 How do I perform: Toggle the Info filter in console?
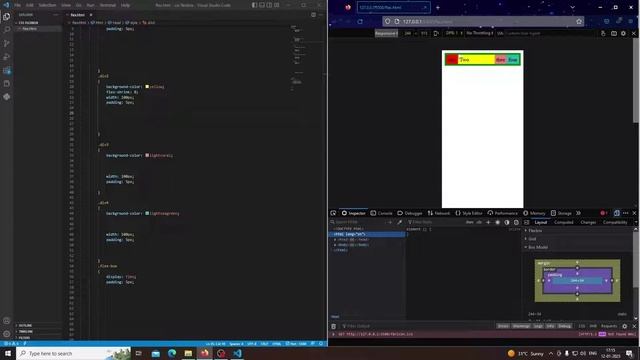coord(550,326)
